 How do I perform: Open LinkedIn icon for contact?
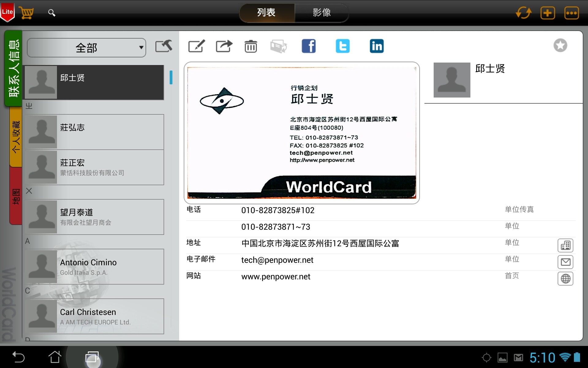pyautogui.click(x=376, y=46)
